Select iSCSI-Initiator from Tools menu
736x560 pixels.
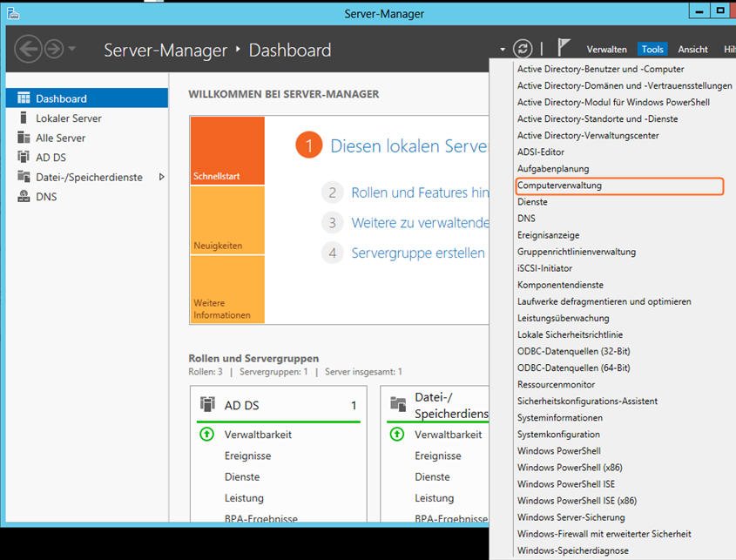tap(544, 268)
